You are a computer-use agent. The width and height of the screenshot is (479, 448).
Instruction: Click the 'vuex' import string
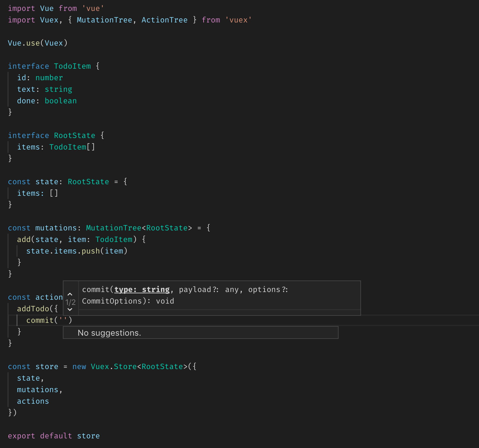click(x=239, y=20)
